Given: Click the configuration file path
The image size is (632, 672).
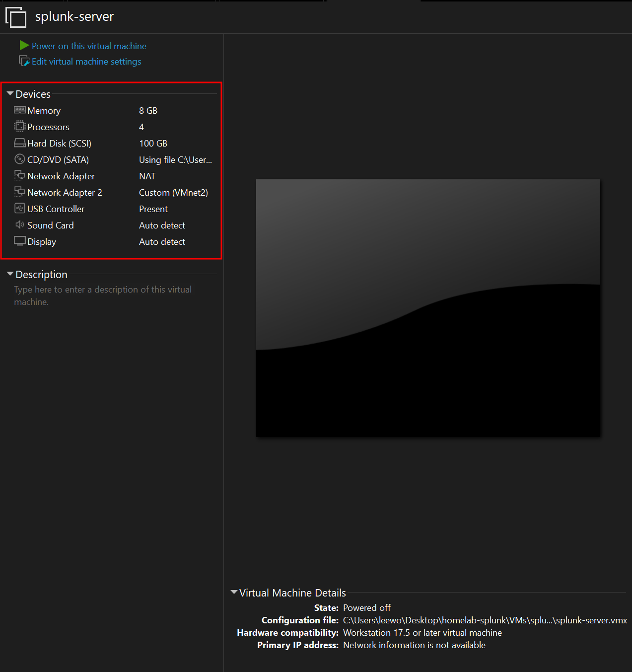Looking at the screenshot, I should [485, 620].
